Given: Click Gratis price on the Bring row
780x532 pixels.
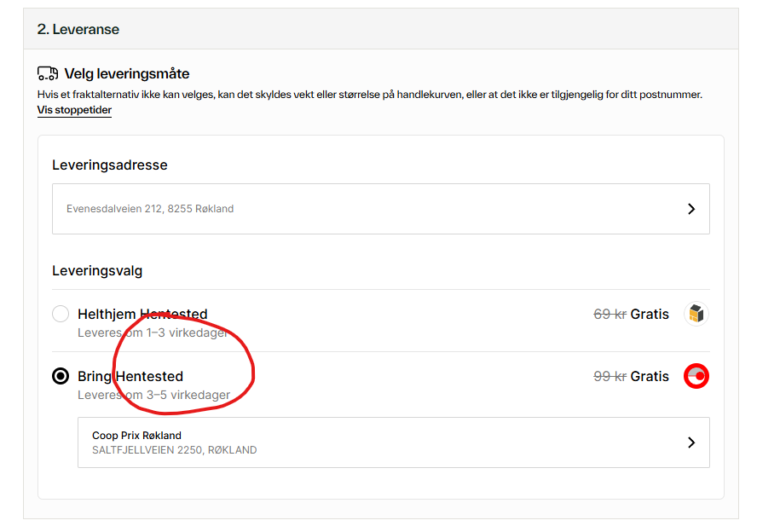Looking at the screenshot, I should click(x=650, y=376).
